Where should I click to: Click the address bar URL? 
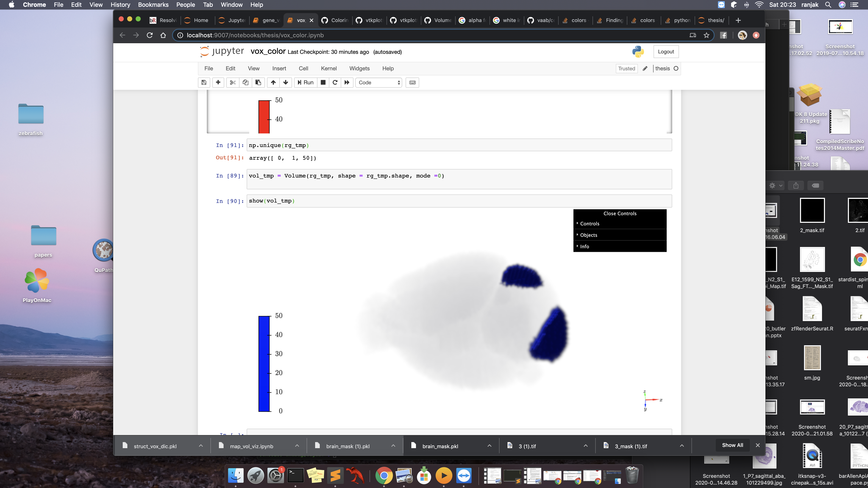(255, 35)
